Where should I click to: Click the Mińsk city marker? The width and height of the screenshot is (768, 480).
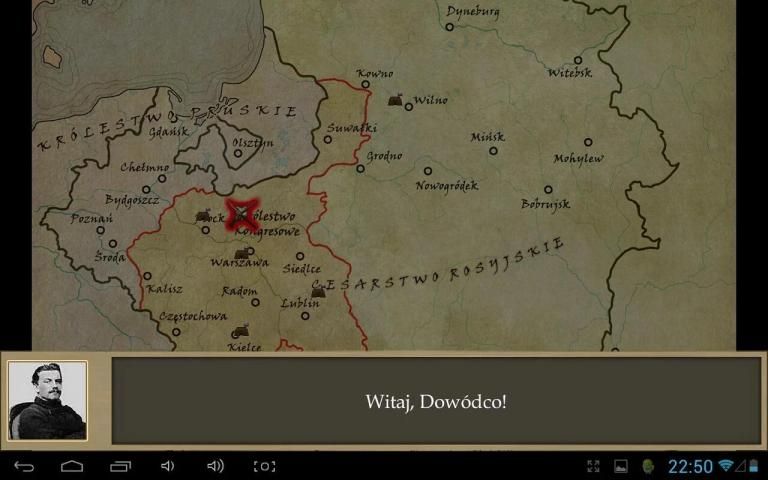click(x=493, y=151)
